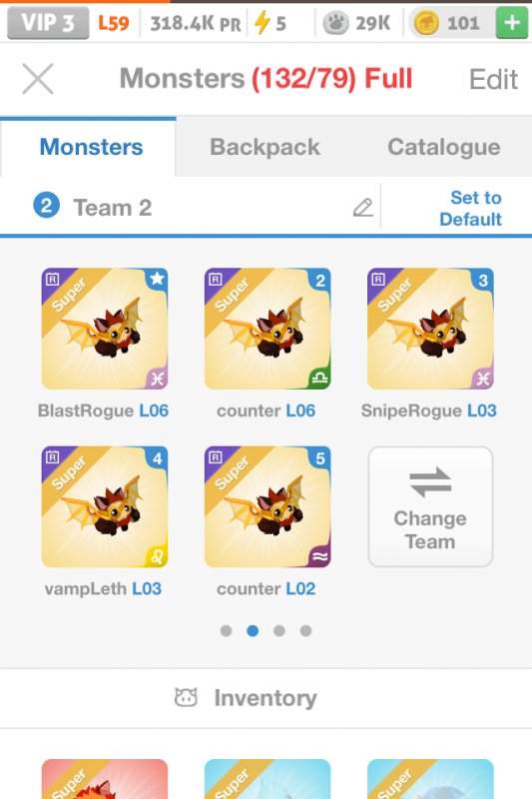Tap Edit in the header
The image size is (532, 799).
[x=493, y=80]
